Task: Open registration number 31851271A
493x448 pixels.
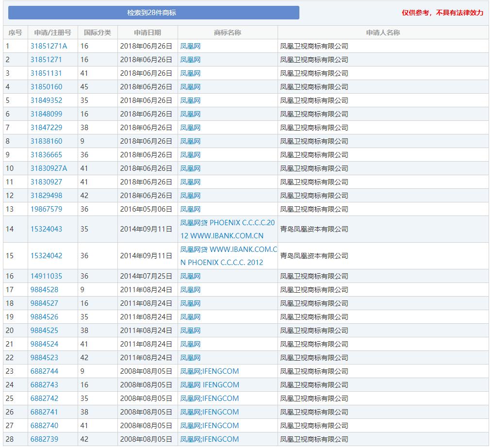Action: coord(49,46)
